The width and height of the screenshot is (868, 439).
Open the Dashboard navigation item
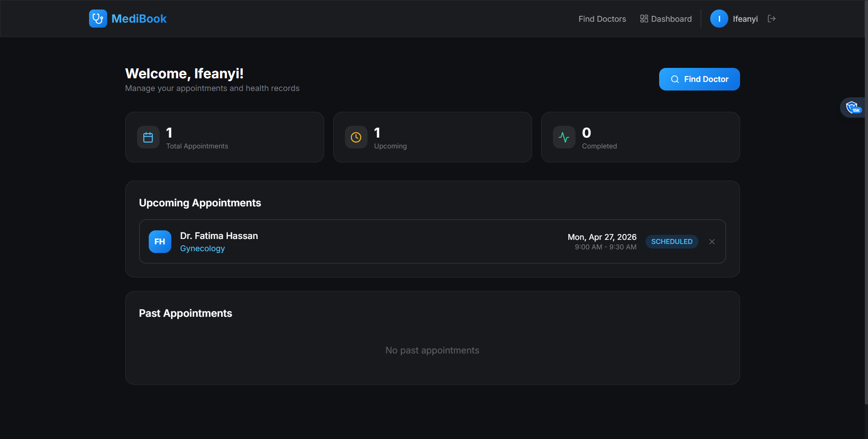pyautogui.click(x=665, y=19)
